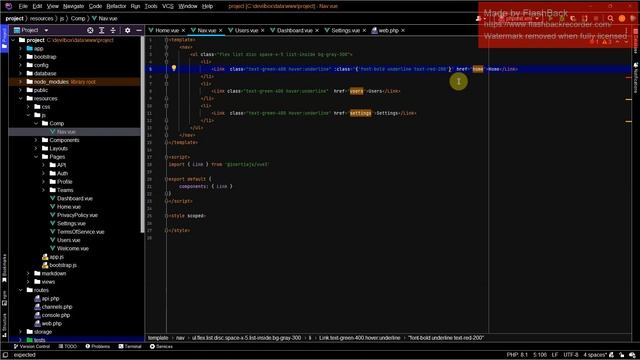Click the Select Opened File target icon

click(x=90, y=30)
